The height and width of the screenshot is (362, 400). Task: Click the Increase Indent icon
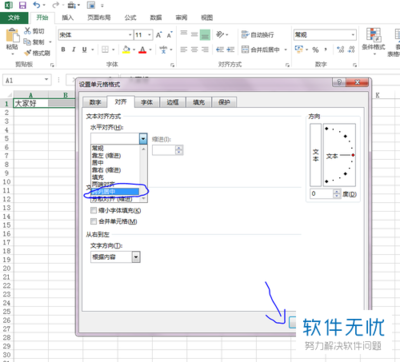point(230,50)
